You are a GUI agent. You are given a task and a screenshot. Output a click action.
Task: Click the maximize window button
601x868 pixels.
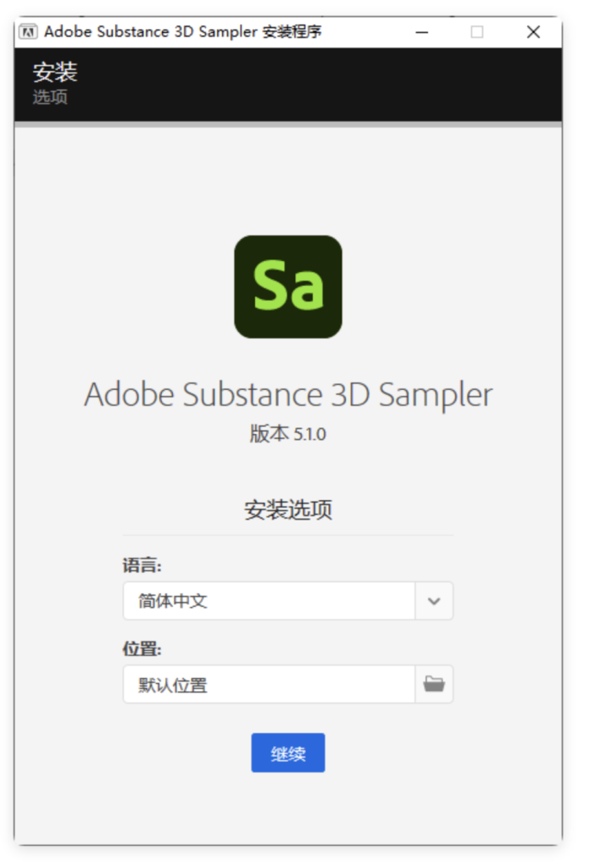coord(477,32)
